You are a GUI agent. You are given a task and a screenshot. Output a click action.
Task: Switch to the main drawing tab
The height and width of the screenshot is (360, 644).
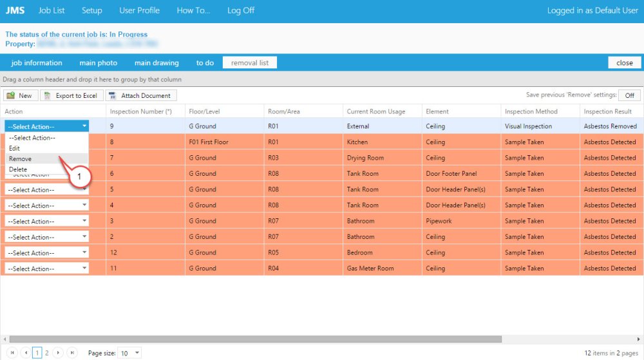pos(156,63)
